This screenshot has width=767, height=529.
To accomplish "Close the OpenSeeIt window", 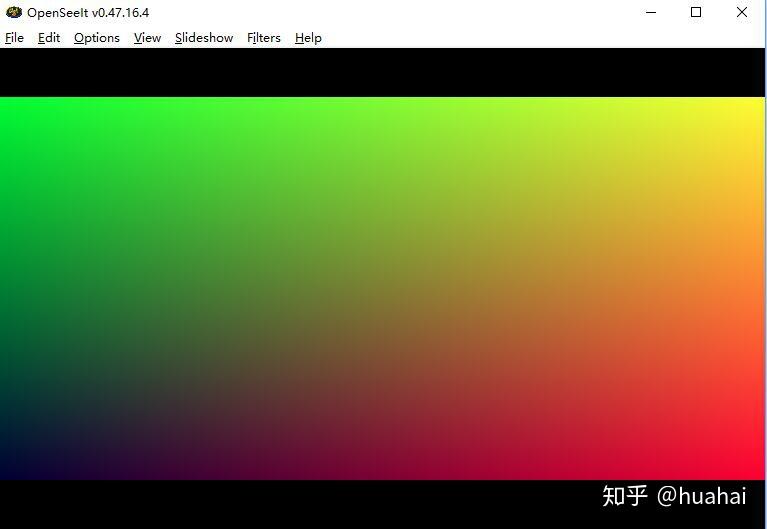I will point(742,12).
